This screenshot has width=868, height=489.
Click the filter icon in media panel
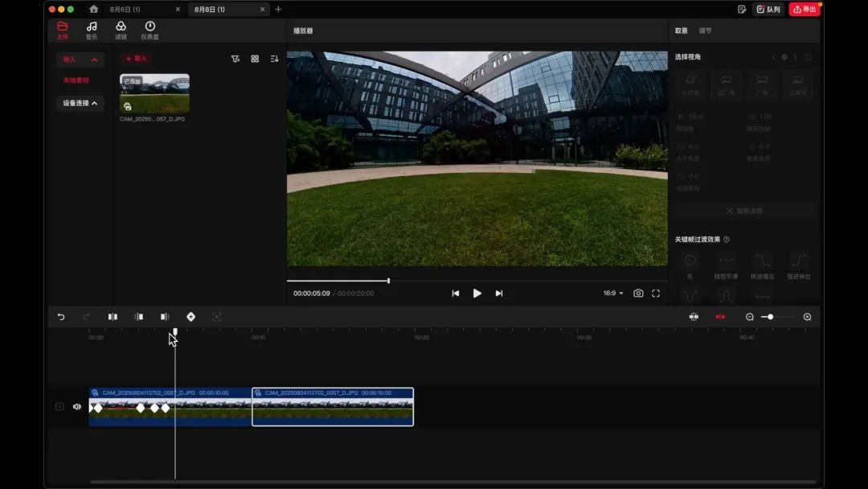(235, 59)
